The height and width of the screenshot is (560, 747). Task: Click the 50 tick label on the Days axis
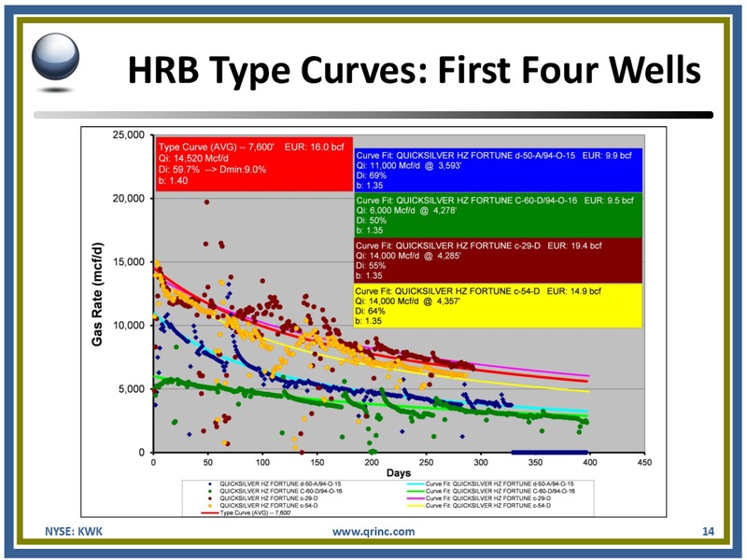point(207,462)
